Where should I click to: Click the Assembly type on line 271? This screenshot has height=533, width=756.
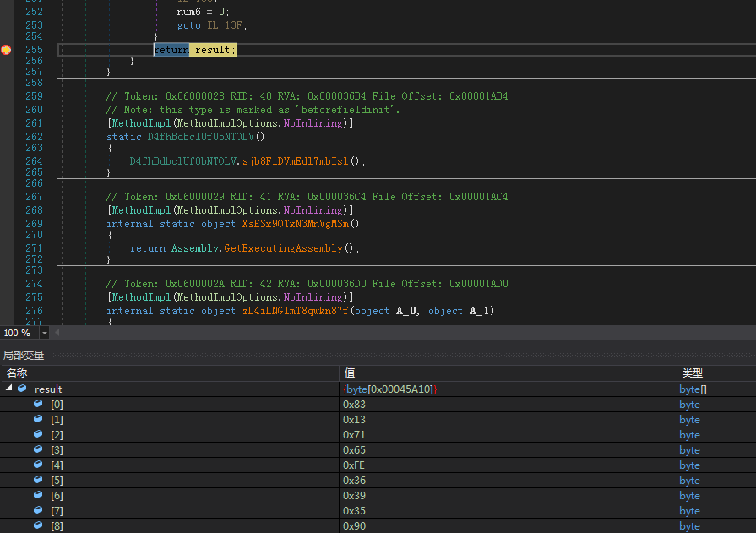[x=195, y=248]
